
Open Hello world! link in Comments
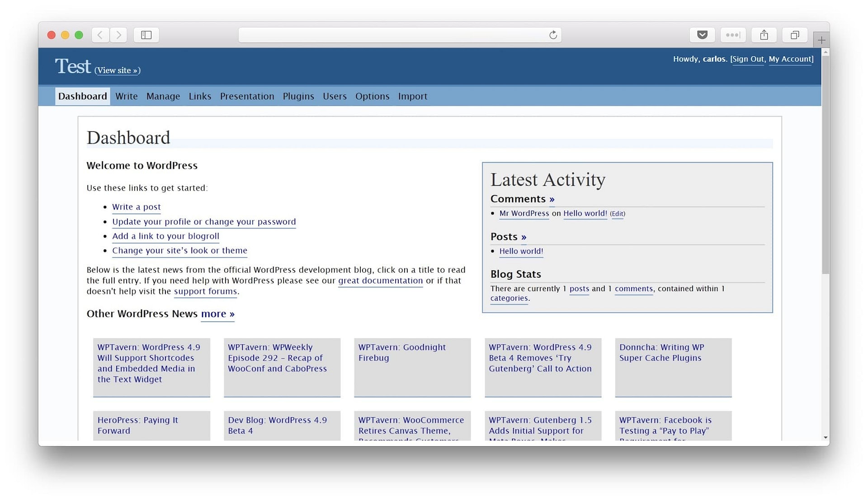point(585,214)
